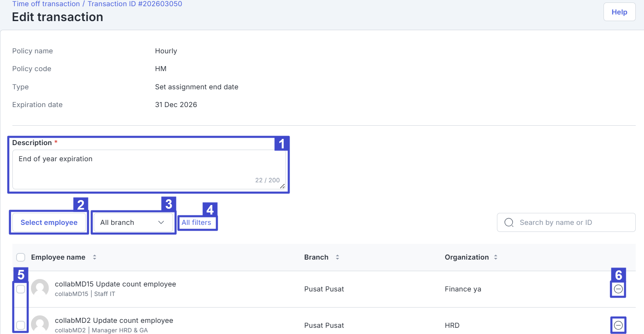This screenshot has height=334, width=644.
Task: Check the collabMD2 employee row checkbox
Action: point(21,325)
